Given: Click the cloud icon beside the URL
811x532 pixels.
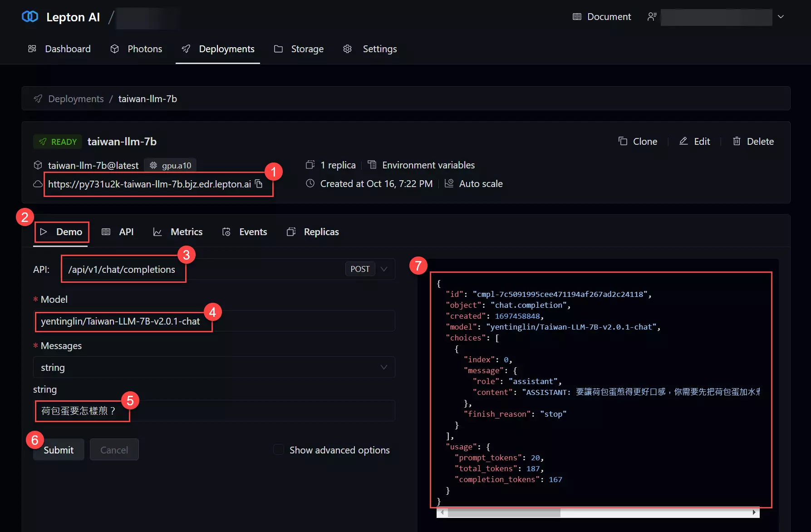Looking at the screenshot, I should coord(38,184).
